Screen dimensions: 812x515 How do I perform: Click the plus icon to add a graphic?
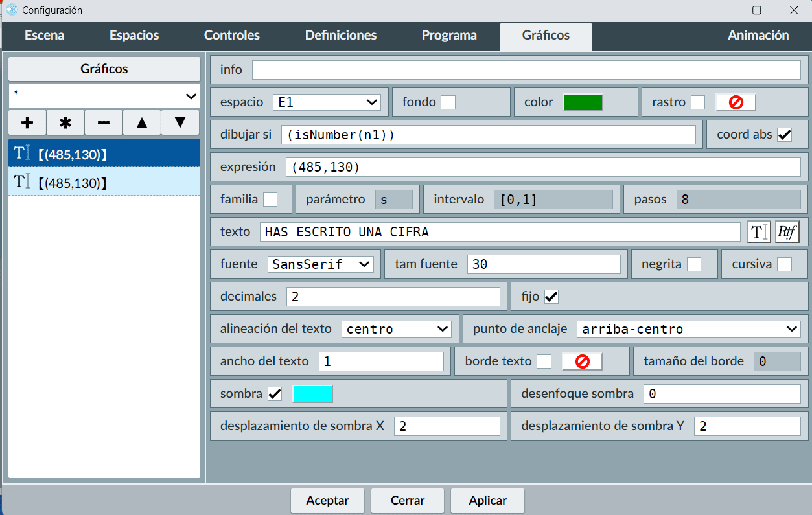point(27,122)
